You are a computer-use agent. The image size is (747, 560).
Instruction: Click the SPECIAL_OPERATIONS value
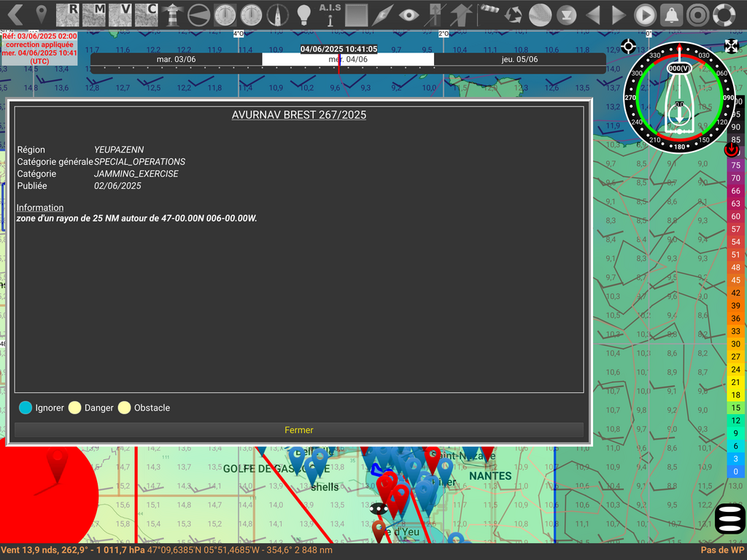[139, 162]
